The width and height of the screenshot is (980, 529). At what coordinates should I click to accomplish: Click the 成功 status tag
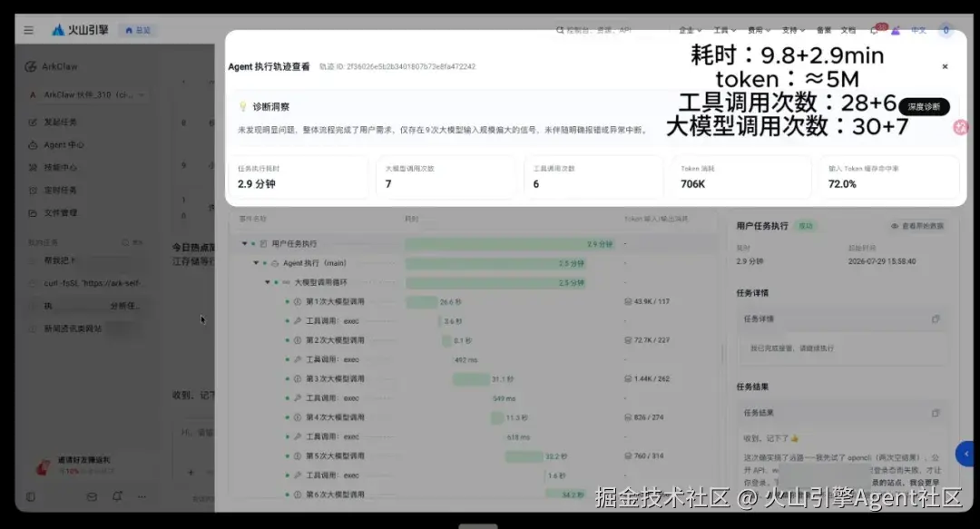coord(806,226)
